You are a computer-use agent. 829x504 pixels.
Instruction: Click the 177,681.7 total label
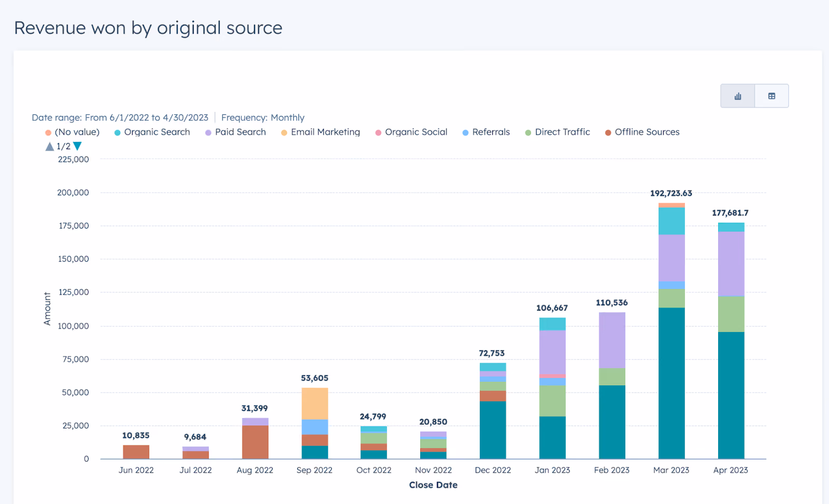[730, 213]
